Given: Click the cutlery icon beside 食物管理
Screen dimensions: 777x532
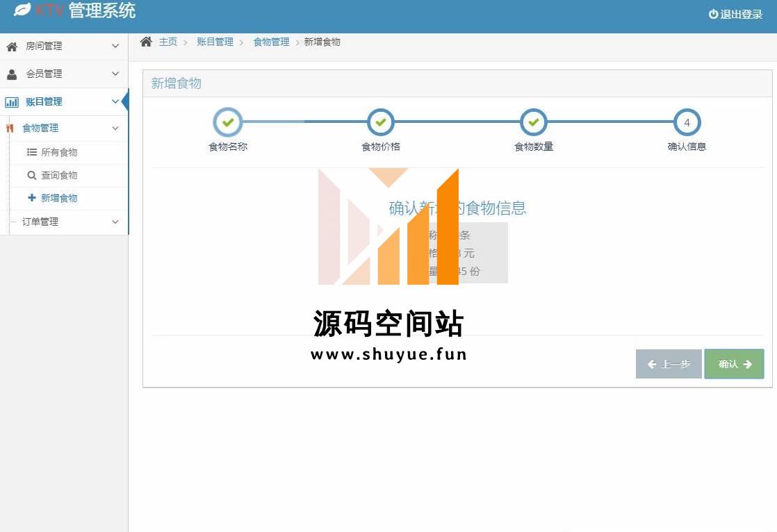Looking at the screenshot, I should tap(10, 128).
